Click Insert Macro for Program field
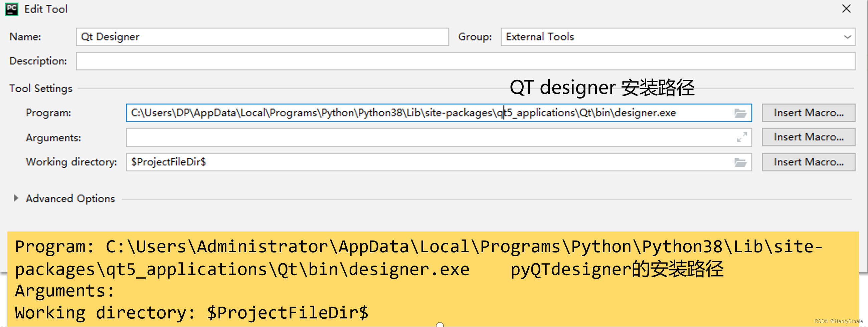 click(x=808, y=113)
